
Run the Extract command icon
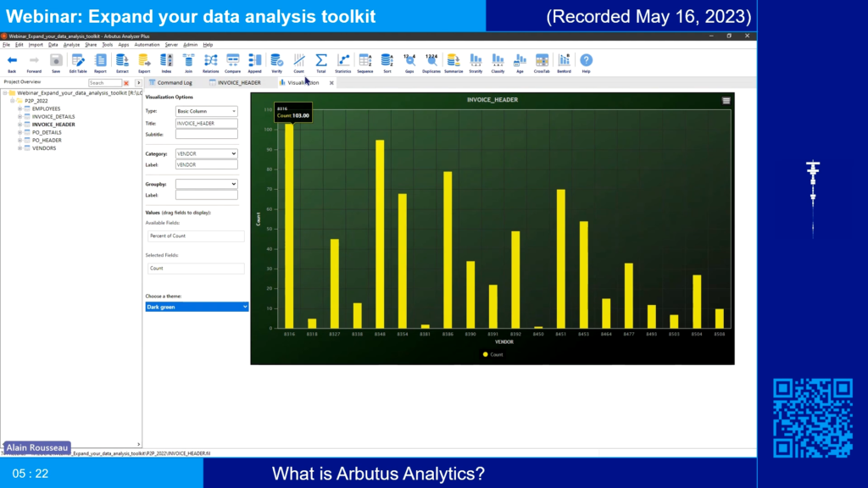(x=122, y=63)
